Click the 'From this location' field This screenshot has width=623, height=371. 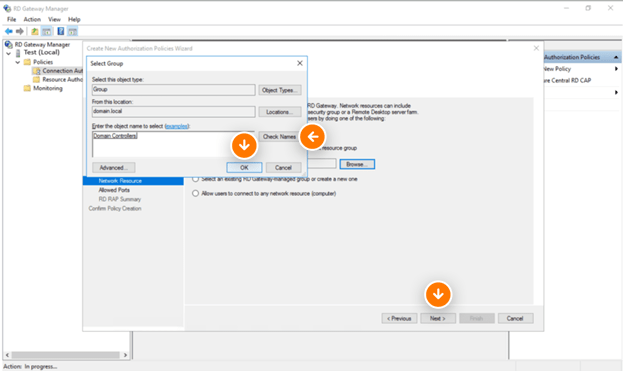pos(173,112)
